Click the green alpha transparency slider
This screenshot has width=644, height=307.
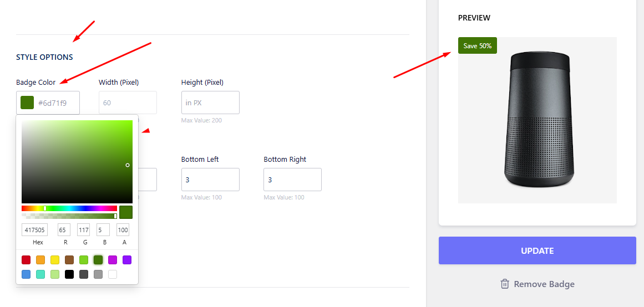pyautogui.click(x=69, y=216)
